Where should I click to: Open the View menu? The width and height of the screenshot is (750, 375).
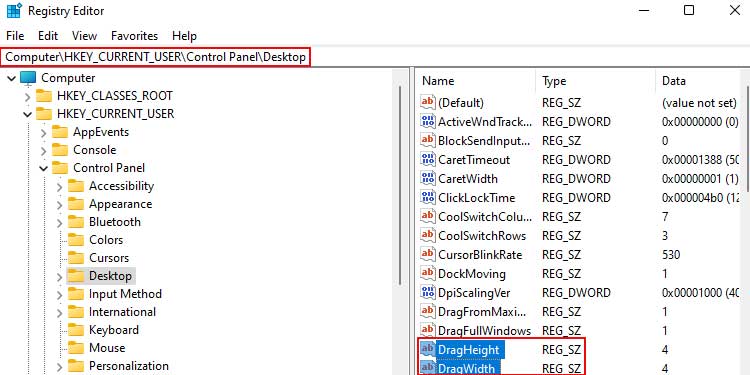coord(85,36)
